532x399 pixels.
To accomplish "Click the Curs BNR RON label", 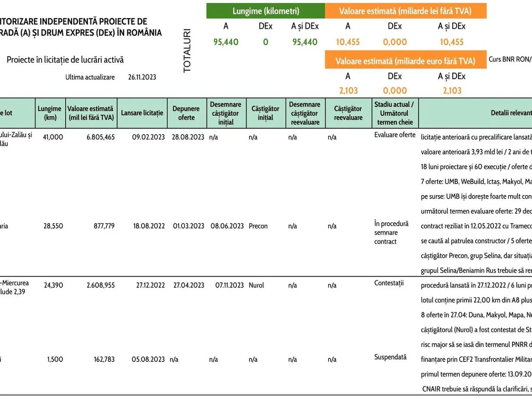I will pos(510,59).
